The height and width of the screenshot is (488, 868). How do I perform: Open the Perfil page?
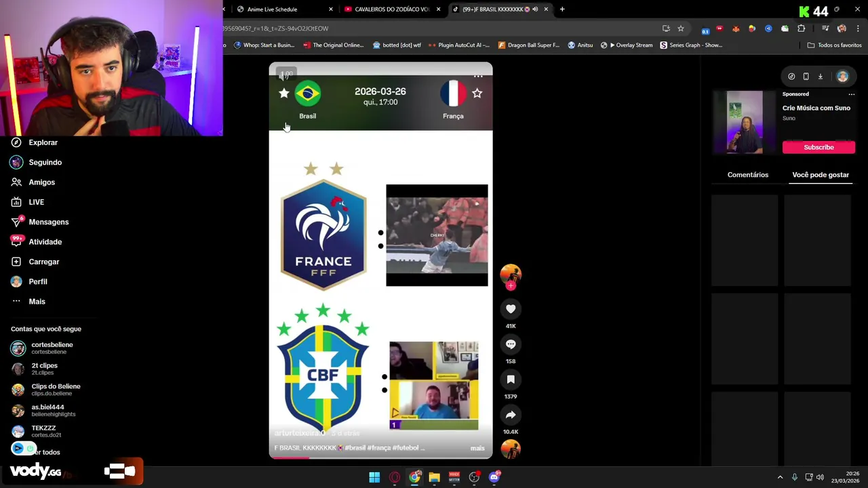[29, 281]
